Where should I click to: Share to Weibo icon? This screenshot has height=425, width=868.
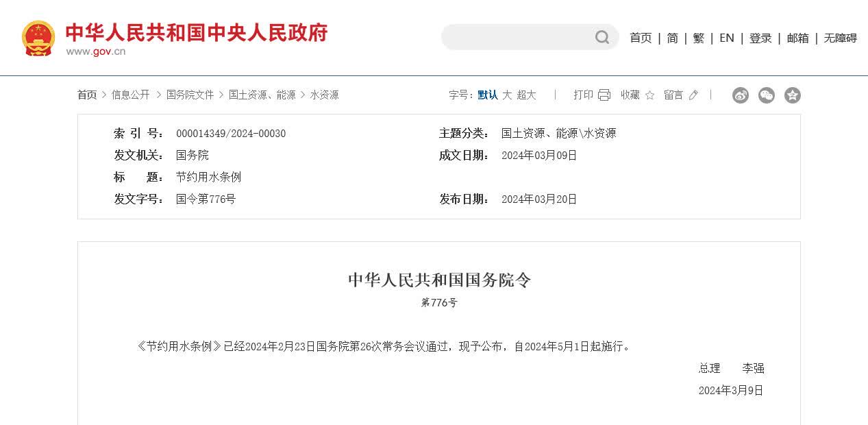point(740,95)
